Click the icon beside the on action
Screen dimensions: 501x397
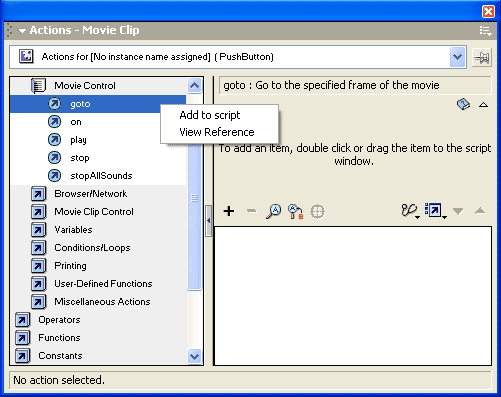(x=54, y=122)
